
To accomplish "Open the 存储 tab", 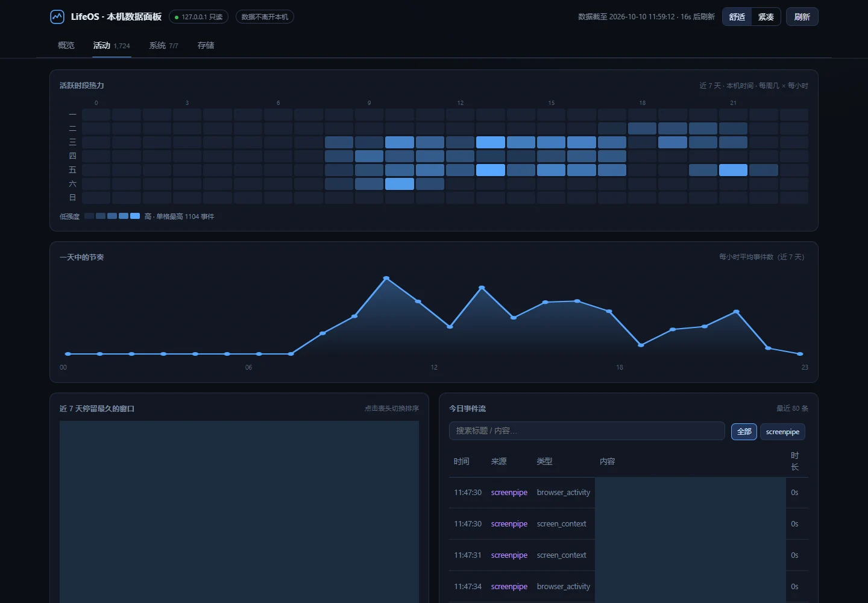I will [206, 45].
